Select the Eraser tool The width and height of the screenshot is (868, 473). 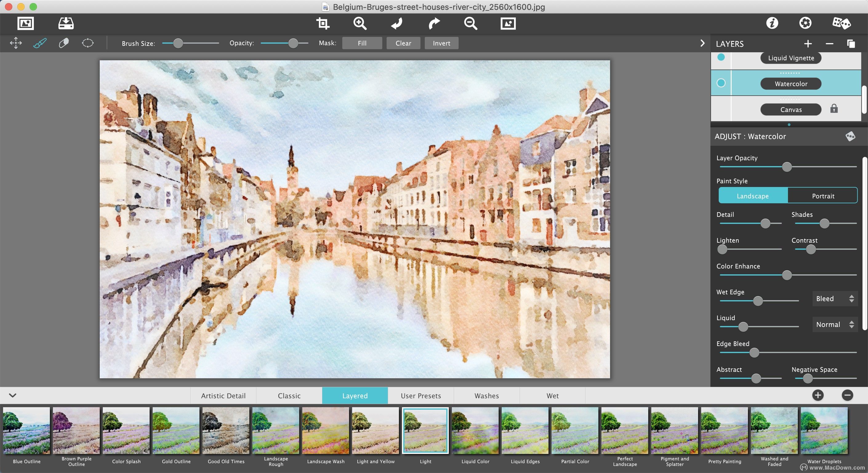[x=64, y=43]
